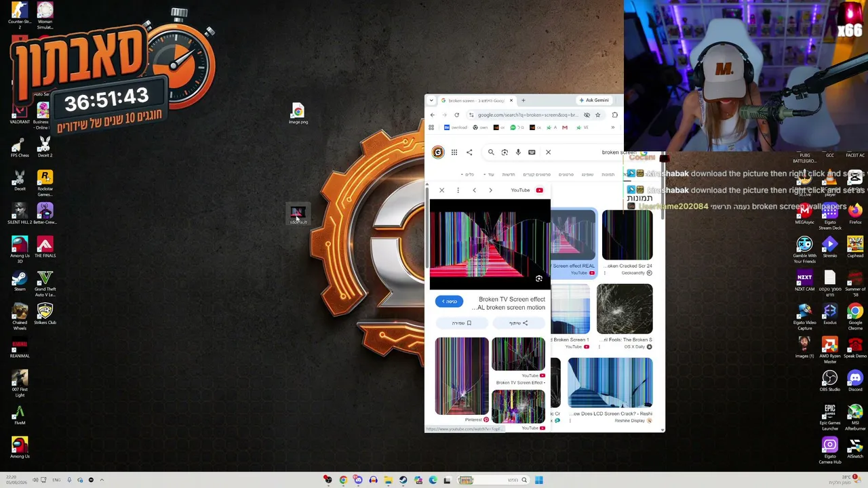Open the AMD Ryzen Master desktop icon
This screenshot has height=488, width=868.
point(830,350)
